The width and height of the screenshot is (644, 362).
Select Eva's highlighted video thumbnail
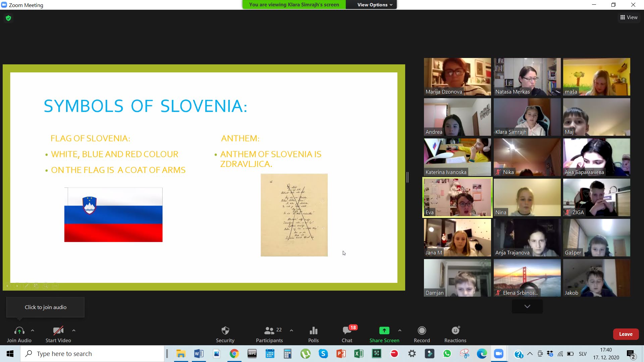click(457, 197)
